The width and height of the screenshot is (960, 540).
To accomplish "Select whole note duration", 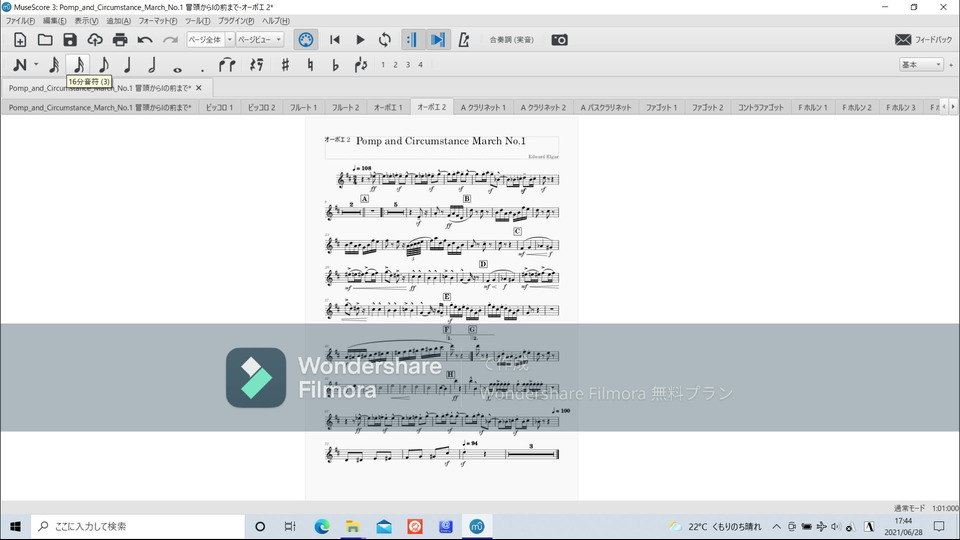I will pyautogui.click(x=177, y=69).
